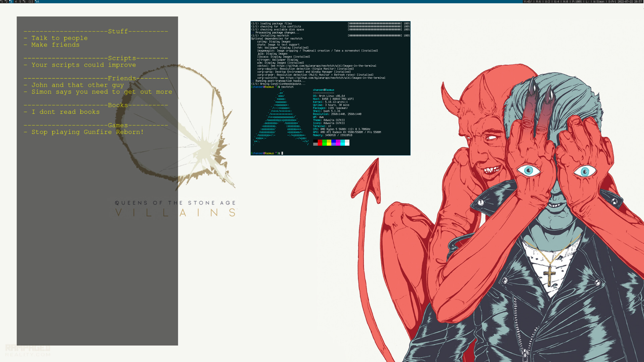Image resolution: width=644 pixels, height=362 pixels.
Task: Toggle view of occupied tag 2
Action: [6, 2]
